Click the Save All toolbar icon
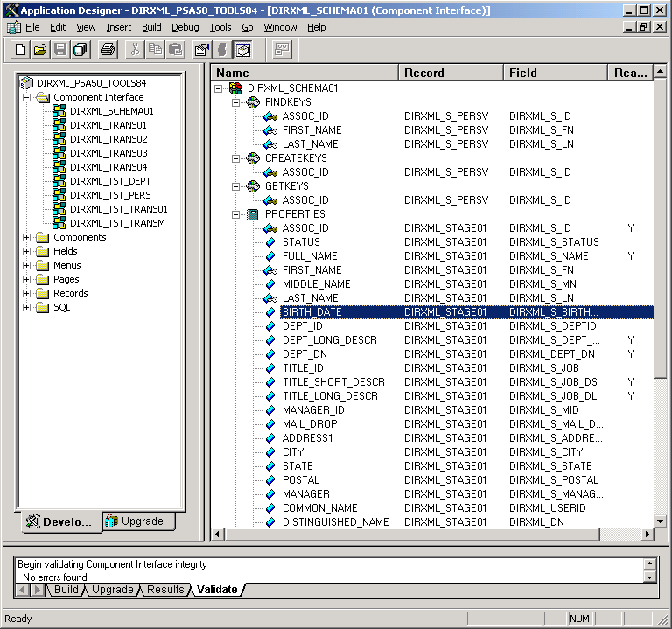This screenshot has width=672, height=629. (80, 50)
